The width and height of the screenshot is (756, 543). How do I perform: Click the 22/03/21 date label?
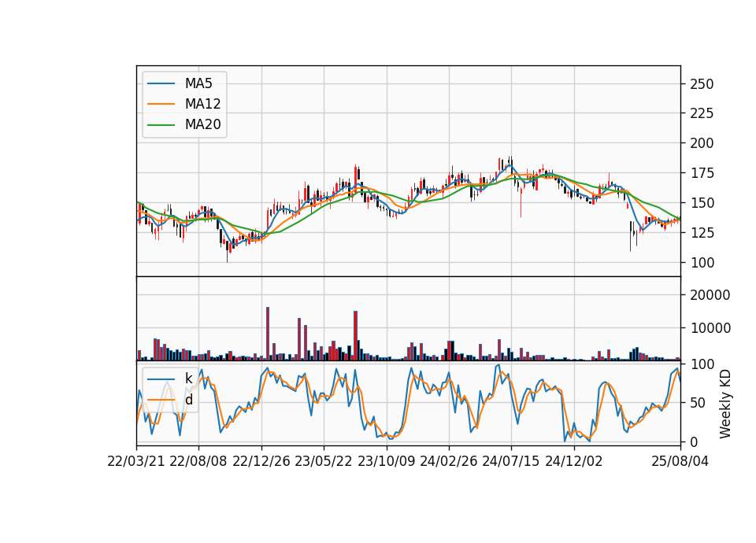[x=136, y=462]
